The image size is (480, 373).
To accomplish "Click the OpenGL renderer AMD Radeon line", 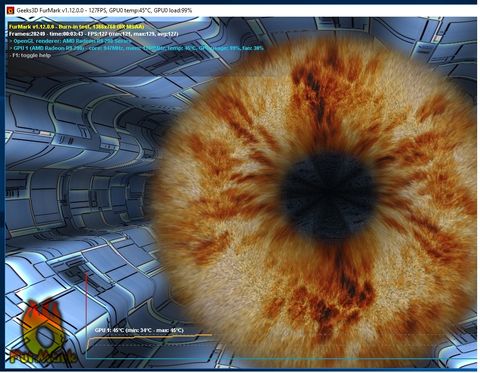I will click(70, 41).
